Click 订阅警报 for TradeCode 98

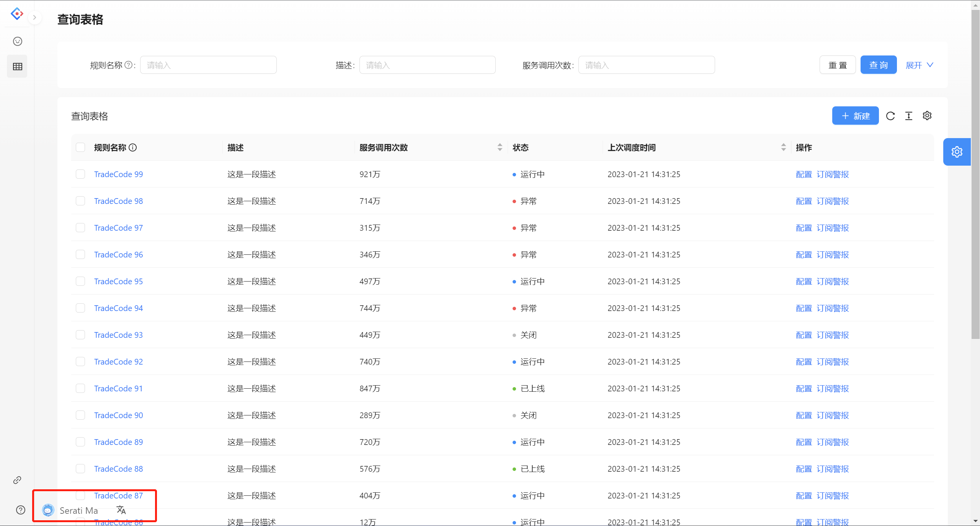[833, 201]
